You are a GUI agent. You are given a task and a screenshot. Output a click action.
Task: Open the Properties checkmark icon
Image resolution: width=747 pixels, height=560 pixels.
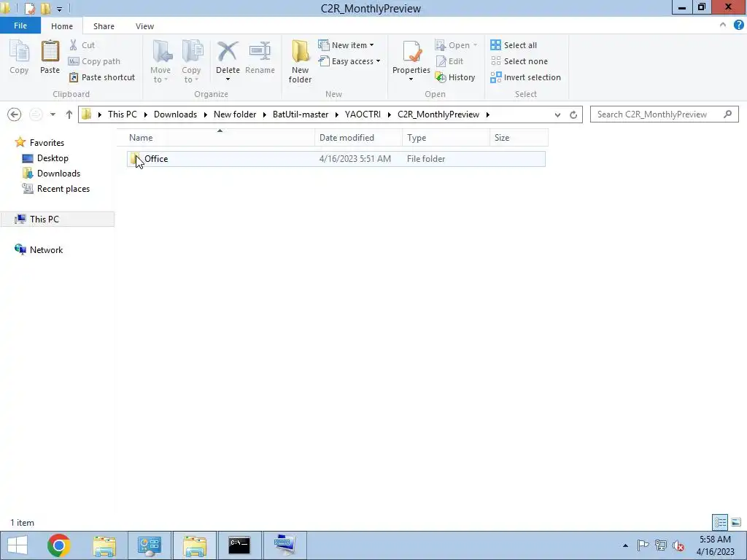coord(411,52)
